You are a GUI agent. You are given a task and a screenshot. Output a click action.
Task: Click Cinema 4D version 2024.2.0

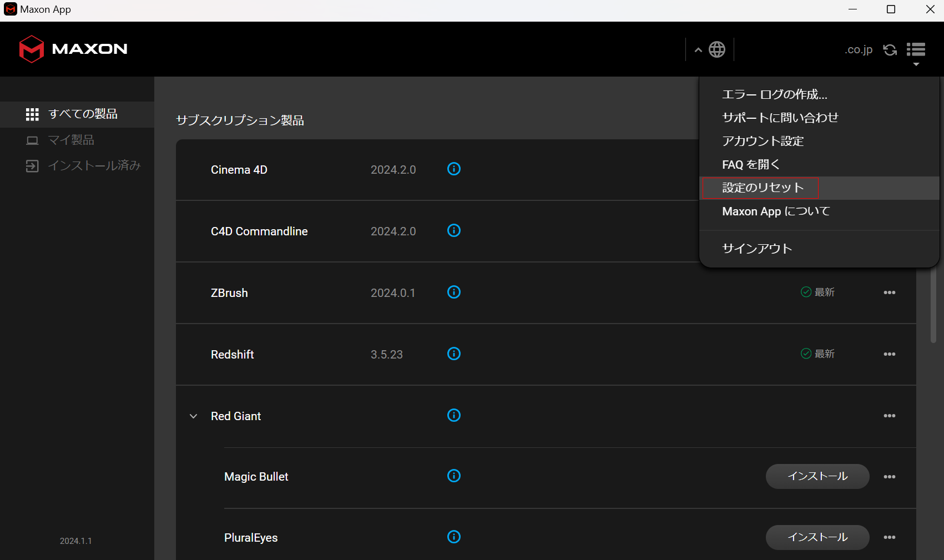(393, 170)
